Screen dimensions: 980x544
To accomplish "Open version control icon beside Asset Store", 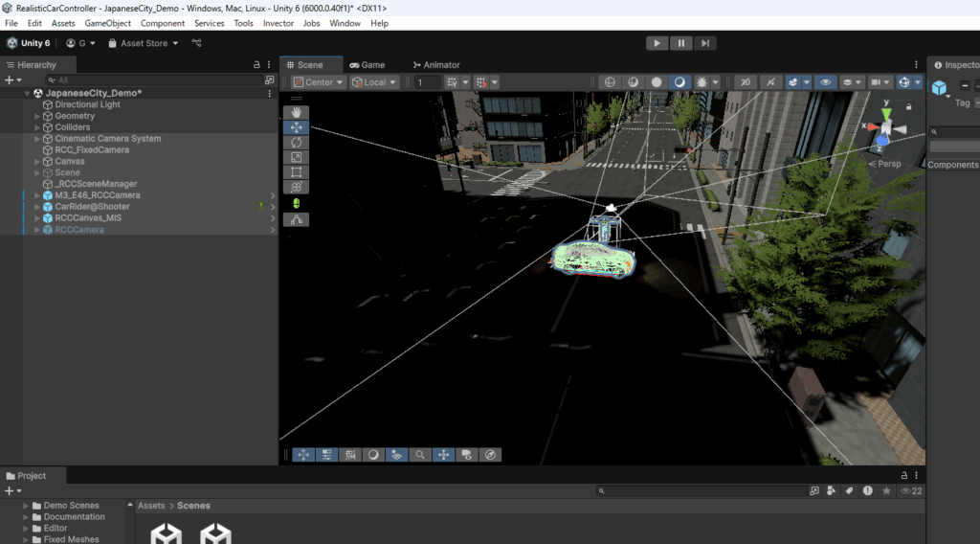I will pyautogui.click(x=197, y=43).
